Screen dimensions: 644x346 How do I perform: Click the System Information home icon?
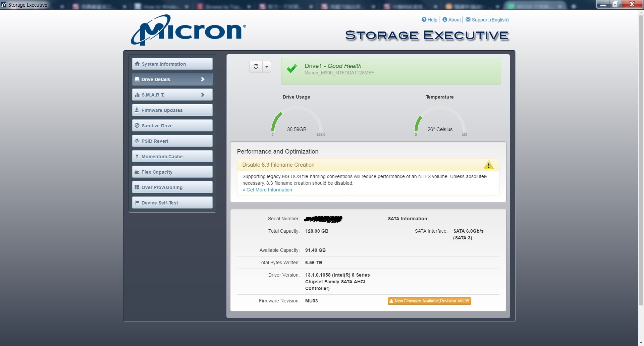(137, 64)
